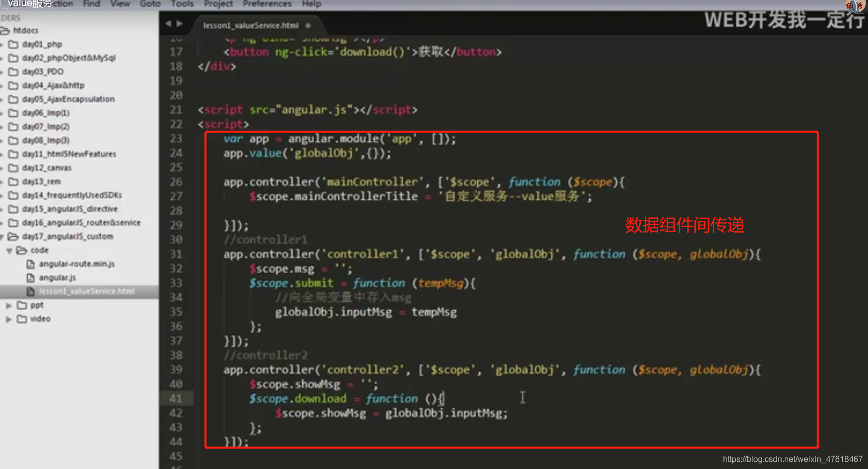Click the day04_Ajax&http folder icon

click(x=14, y=85)
